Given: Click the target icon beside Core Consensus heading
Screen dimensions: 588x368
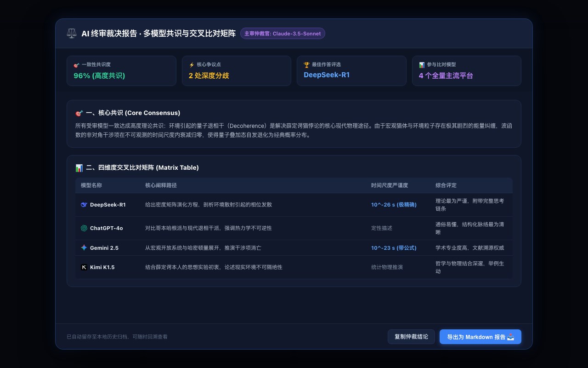Looking at the screenshot, I should [x=79, y=113].
